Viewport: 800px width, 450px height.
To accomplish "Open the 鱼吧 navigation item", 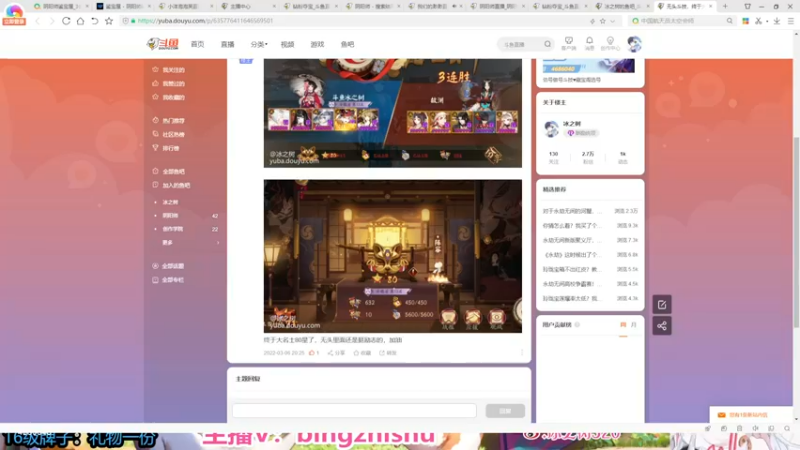I will 347,44.
